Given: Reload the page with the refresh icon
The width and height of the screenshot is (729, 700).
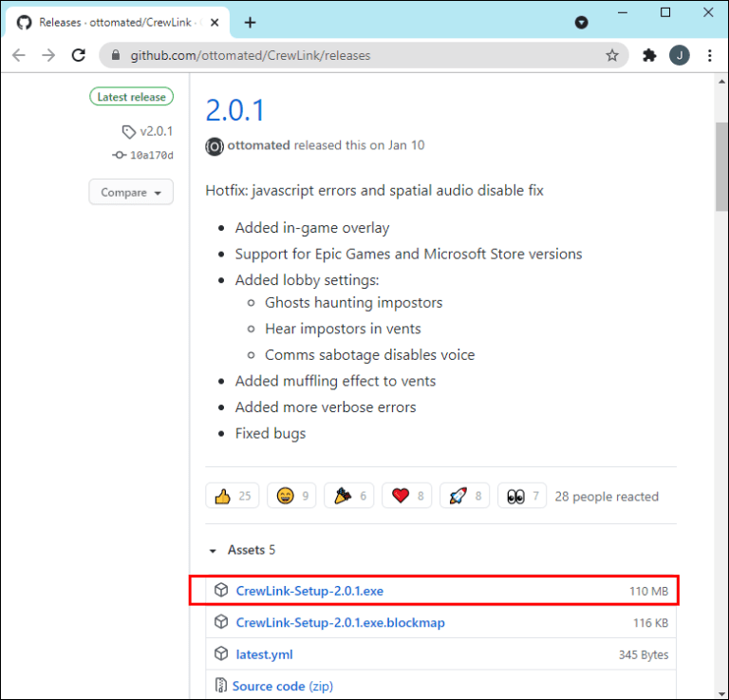Looking at the screenshot, I should pos(79,55).
